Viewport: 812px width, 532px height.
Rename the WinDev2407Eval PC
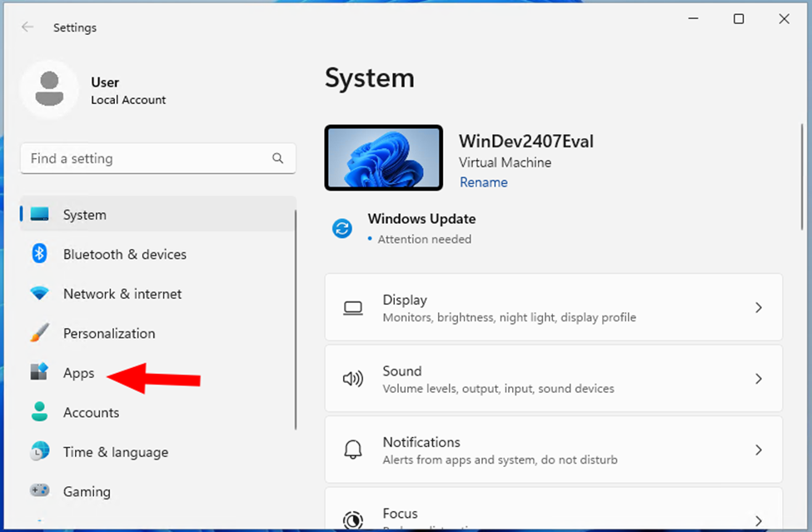pyautogui.click(x=483, y=182)
